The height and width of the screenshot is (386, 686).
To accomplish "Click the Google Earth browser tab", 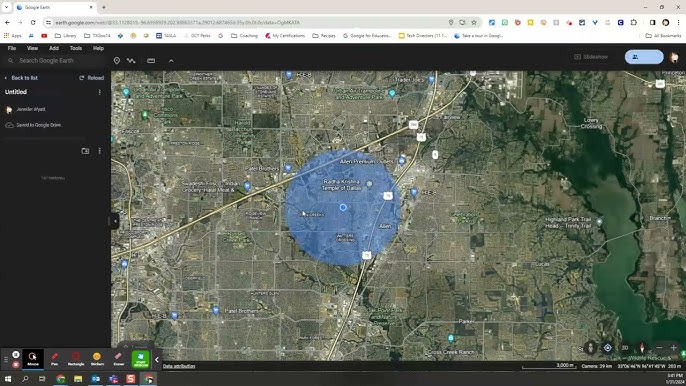I will (55, 7).
